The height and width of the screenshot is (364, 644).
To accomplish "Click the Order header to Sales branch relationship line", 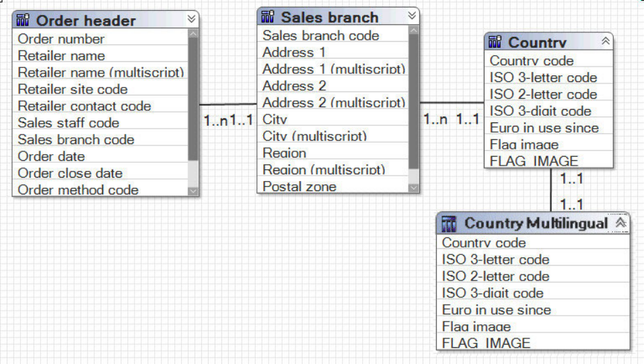I will pos(227,104).
